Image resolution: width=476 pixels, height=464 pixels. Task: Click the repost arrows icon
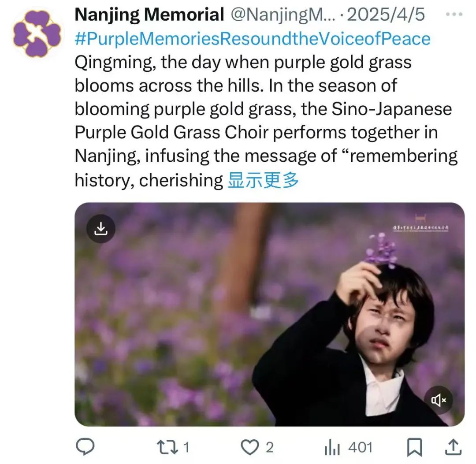(x=168, y=448)
